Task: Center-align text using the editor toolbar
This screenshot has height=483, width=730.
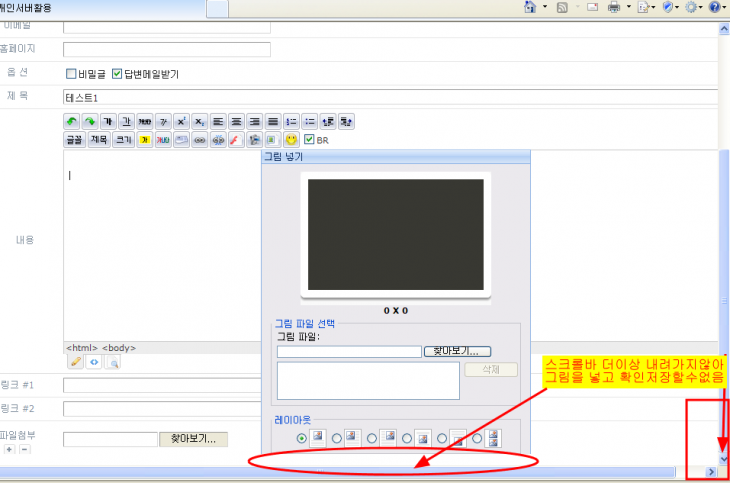Action: [237, 122]
